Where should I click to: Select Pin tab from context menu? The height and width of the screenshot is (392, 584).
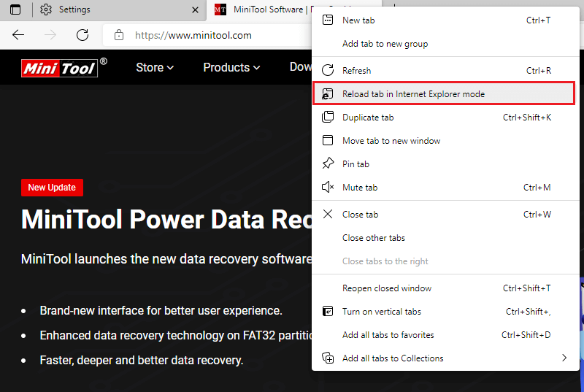click(x=356, y=164)
